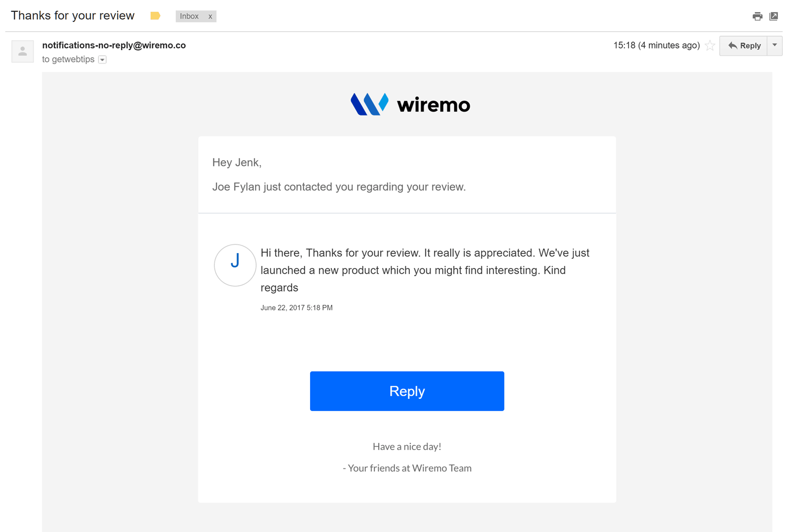
Task: Click the subject 'Thanks for your review'
Action: 73,16
